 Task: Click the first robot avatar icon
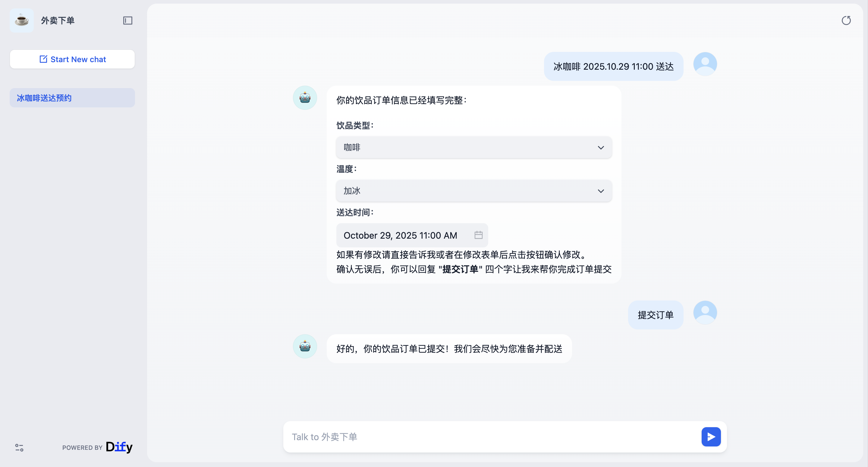[305, 98]
